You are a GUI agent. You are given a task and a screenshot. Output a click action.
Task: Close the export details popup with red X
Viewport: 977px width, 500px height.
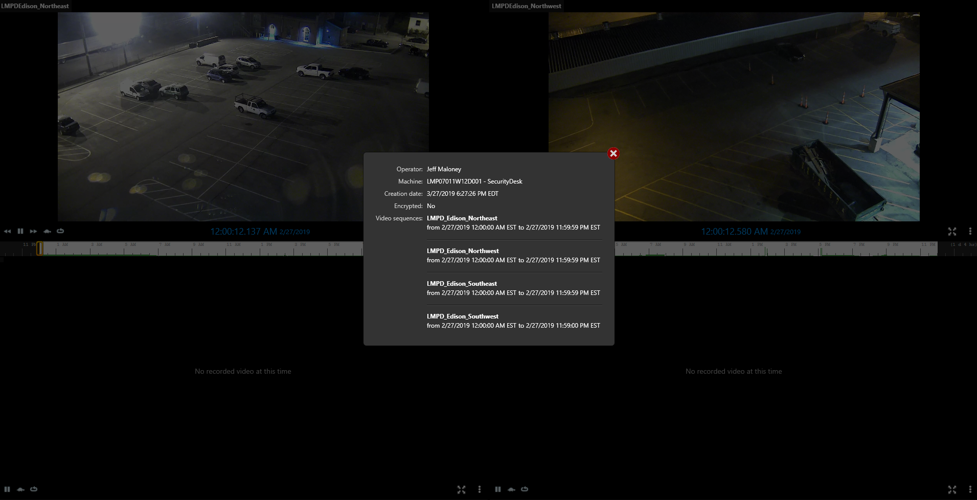613,153
